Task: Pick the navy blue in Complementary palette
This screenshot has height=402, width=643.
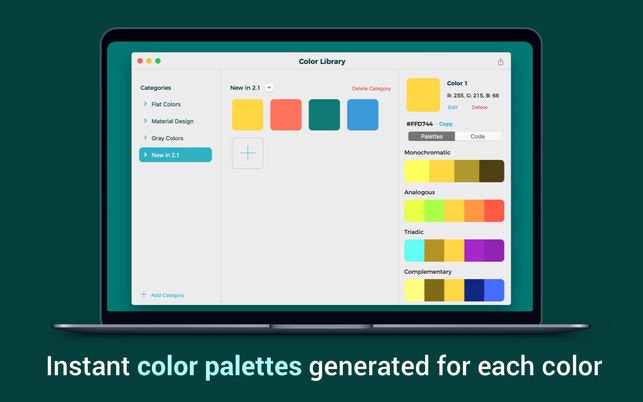Action: [x=474, y=290]
